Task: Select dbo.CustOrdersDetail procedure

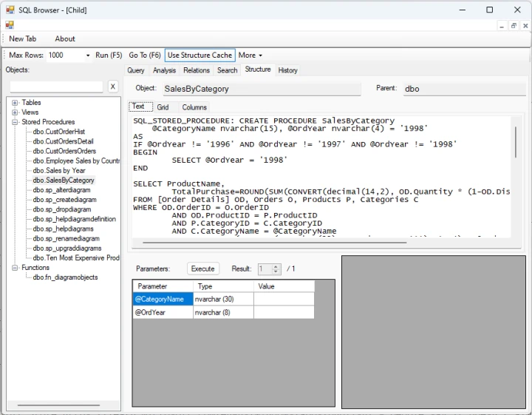Action: tap(63, 141)
